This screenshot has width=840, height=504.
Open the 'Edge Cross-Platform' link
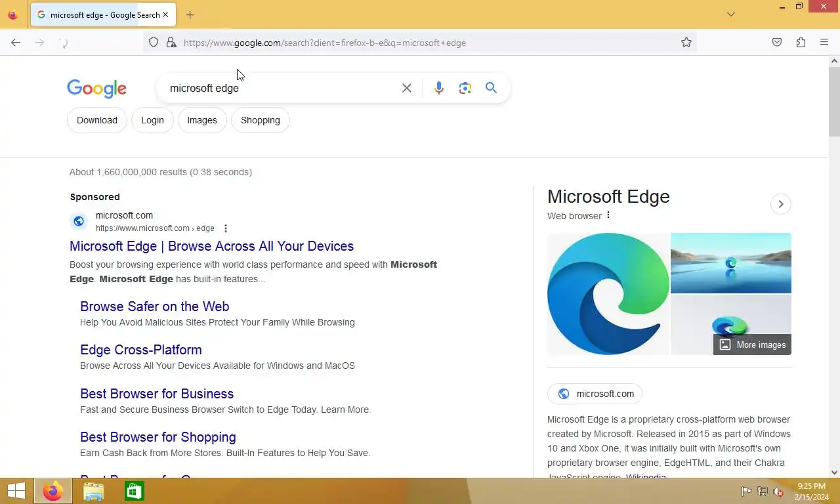click(141, 350)
